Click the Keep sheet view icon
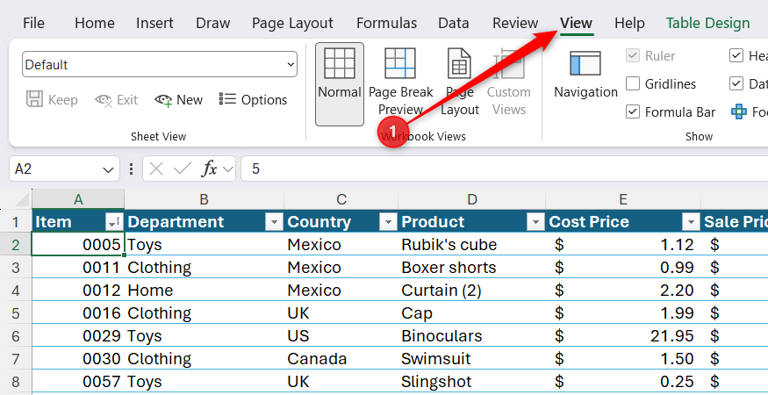The width and height of the screenshot is (768, 395). [x=34, y=99]
